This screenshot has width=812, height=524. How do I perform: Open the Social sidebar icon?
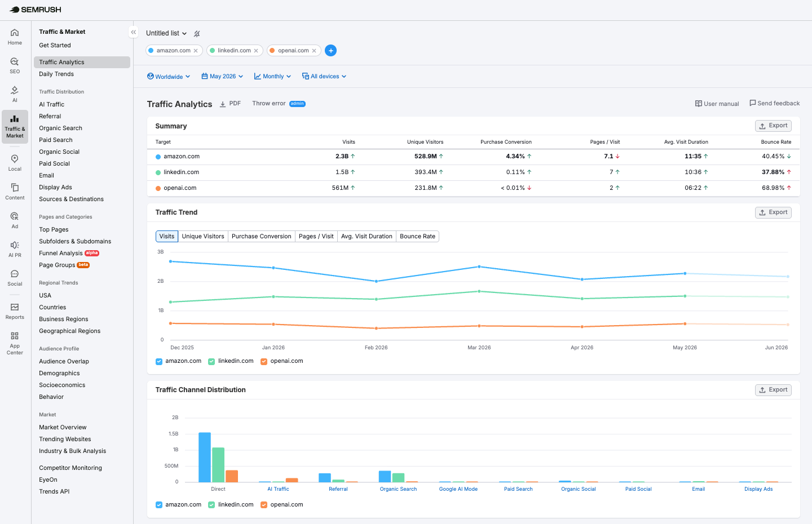(15, 278)
